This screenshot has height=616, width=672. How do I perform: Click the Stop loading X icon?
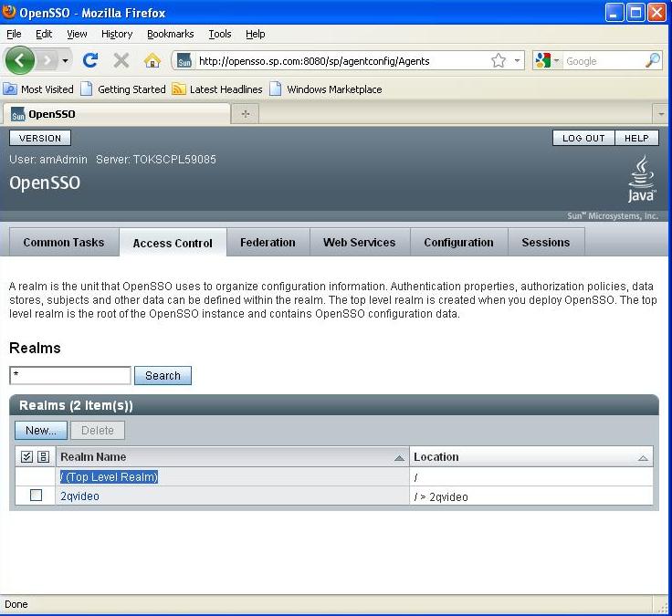(121, 60)
